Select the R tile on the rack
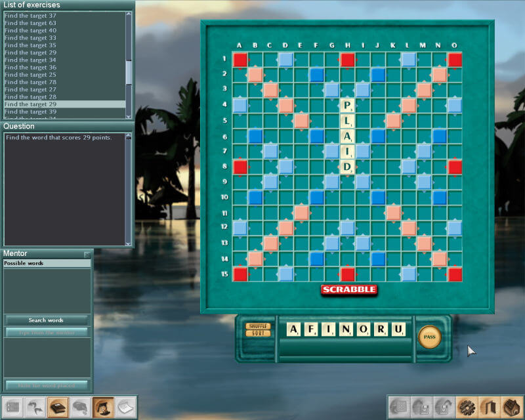The width and height of the screenshot is (525, 420). (381, 329)
